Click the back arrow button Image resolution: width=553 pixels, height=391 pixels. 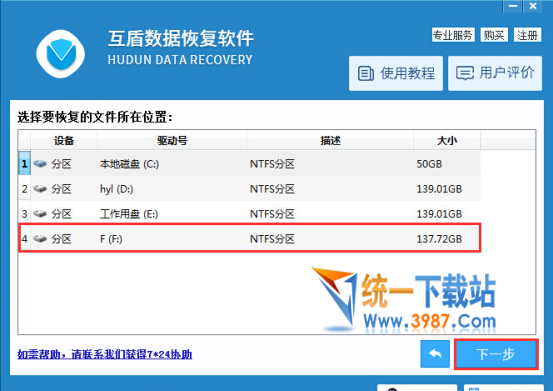435,354
